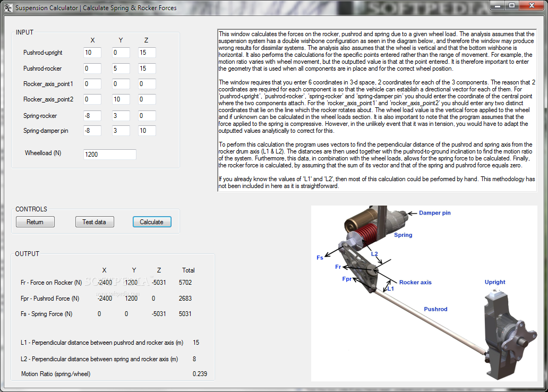Select the Spring-rocker Z field
The width and height of the screenshot is (548, 392).
(x=147, y=115)
